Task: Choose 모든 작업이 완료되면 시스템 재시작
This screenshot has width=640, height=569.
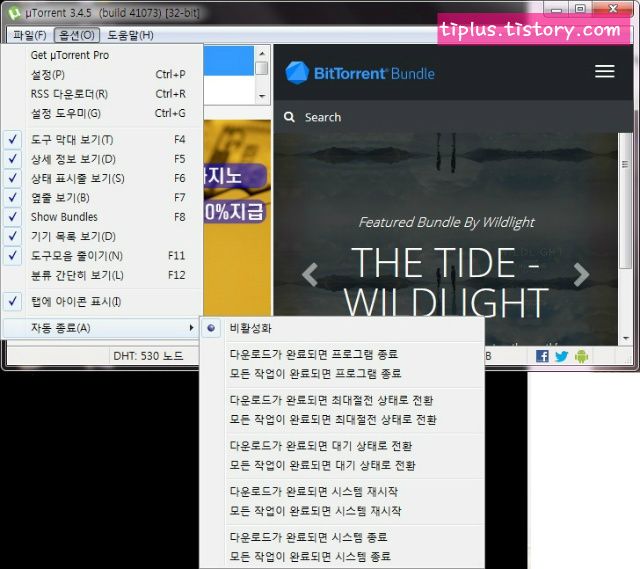Action: [342, 511]
